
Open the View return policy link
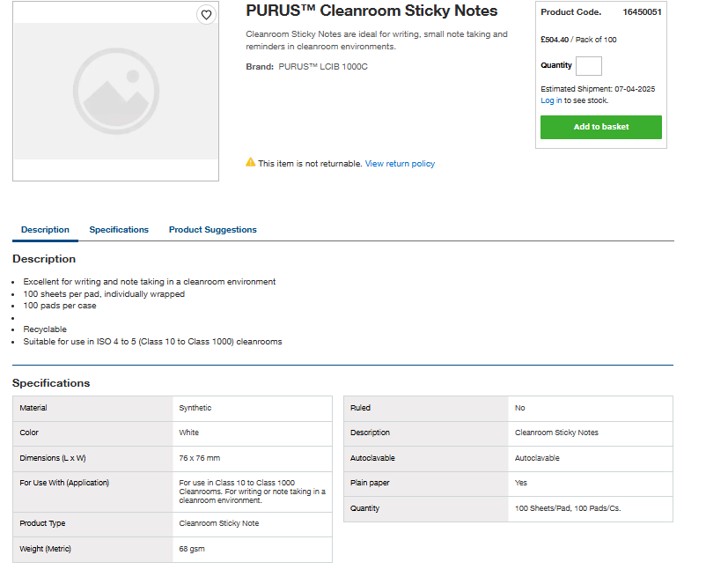[400, 164]
